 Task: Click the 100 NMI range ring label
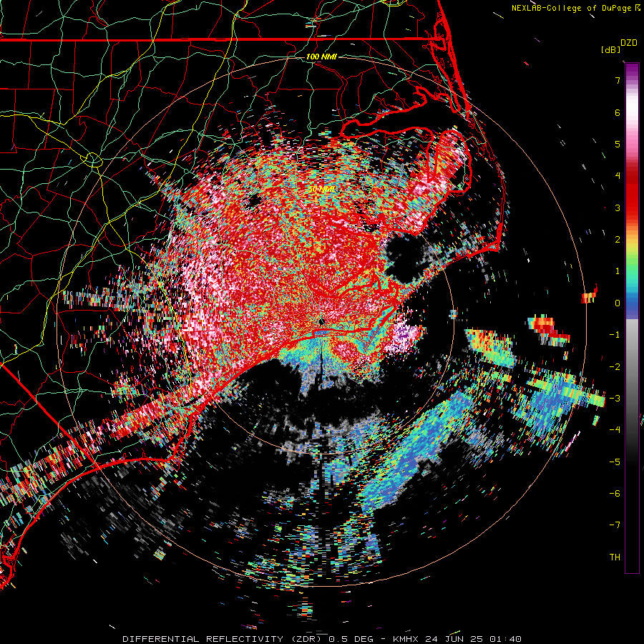click(x=321, y=57)
